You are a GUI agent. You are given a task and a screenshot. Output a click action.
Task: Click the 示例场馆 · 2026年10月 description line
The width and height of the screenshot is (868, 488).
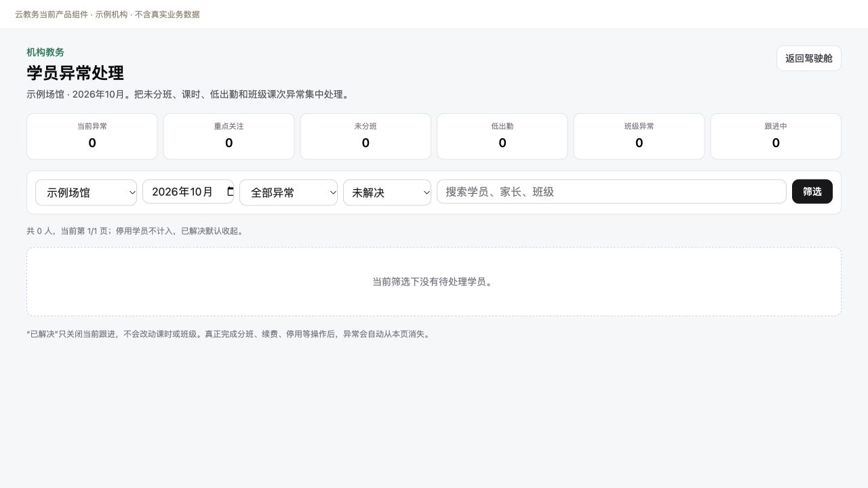[189, 94]
